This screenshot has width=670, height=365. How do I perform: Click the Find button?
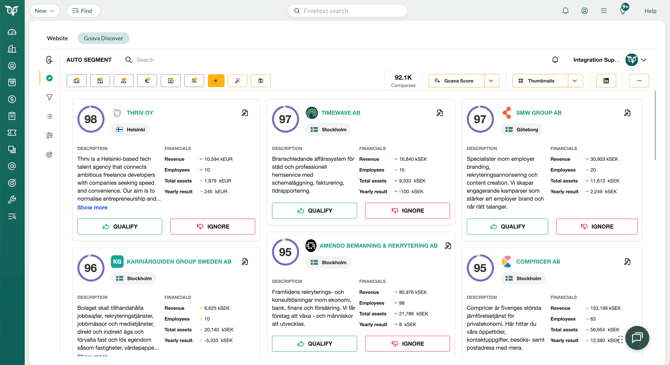point(83,11)
